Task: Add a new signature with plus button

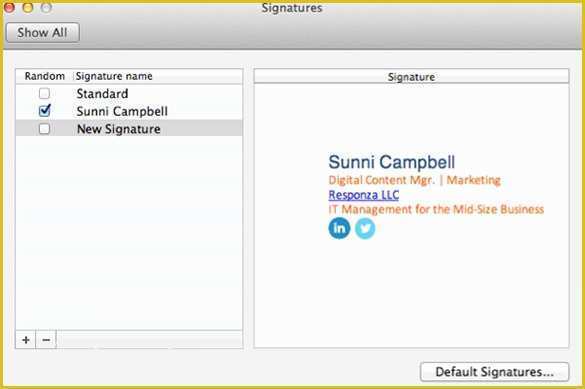Action: click(26, 340)
